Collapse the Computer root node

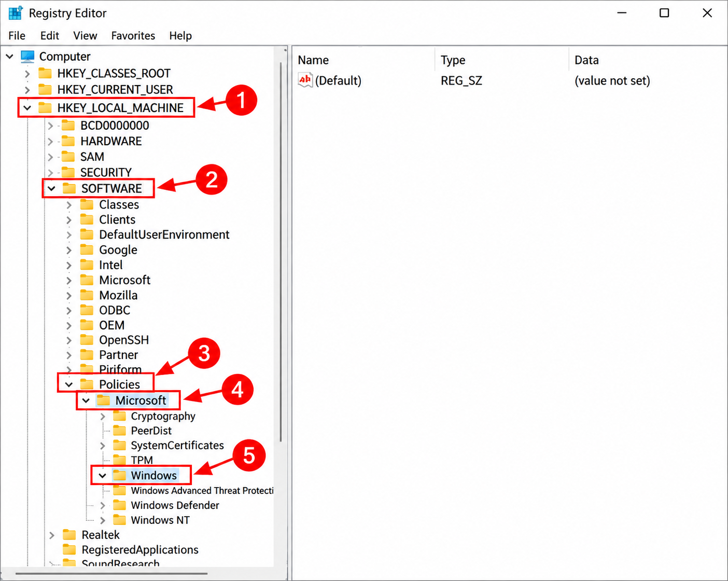click(10, 56)
